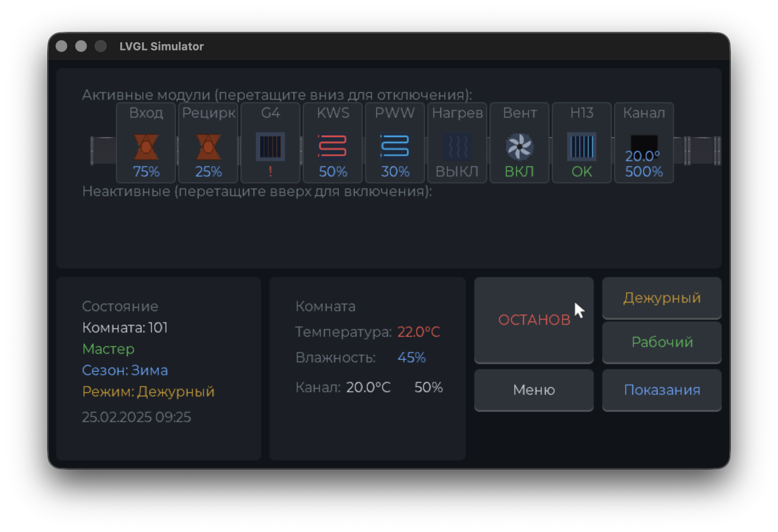The height and width of the screenshot is (532, 778).
Task: Select the KWS red heating coil icon
Action: (333, 147)
